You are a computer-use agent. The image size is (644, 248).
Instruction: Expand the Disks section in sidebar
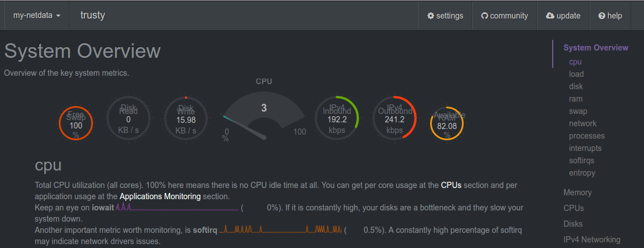[573, 224]
